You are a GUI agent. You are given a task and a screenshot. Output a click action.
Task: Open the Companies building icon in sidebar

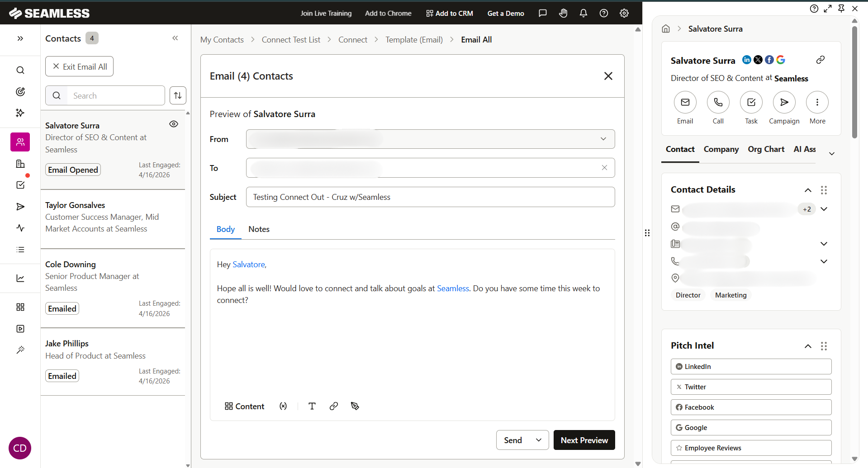pyautogui.click(x=20, y=164)
